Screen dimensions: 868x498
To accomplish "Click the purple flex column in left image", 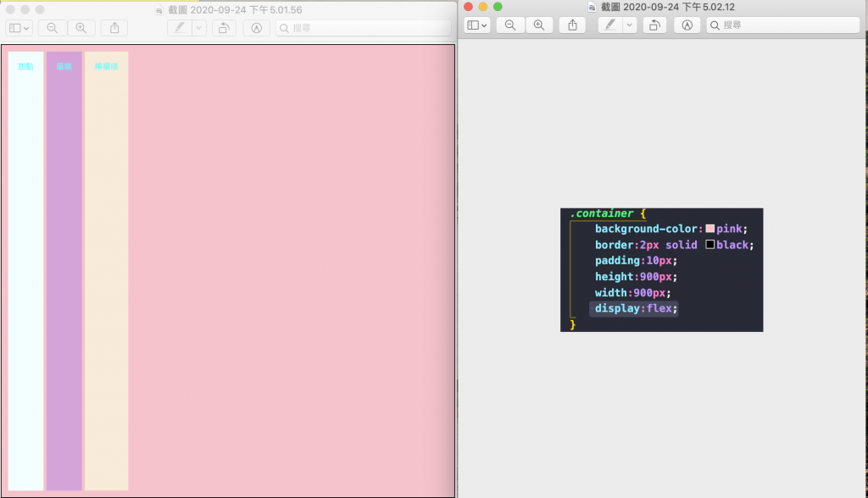I will click(x=64, y=271).
